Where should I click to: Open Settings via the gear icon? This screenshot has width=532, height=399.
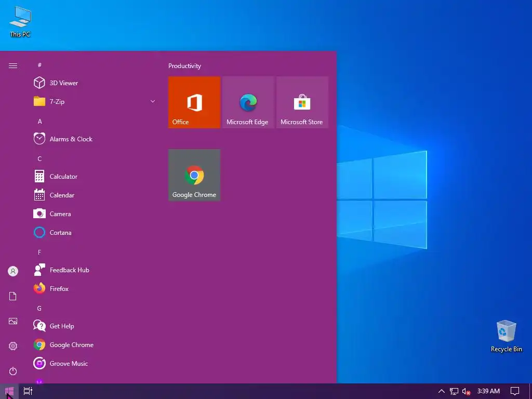click(13, 346)
